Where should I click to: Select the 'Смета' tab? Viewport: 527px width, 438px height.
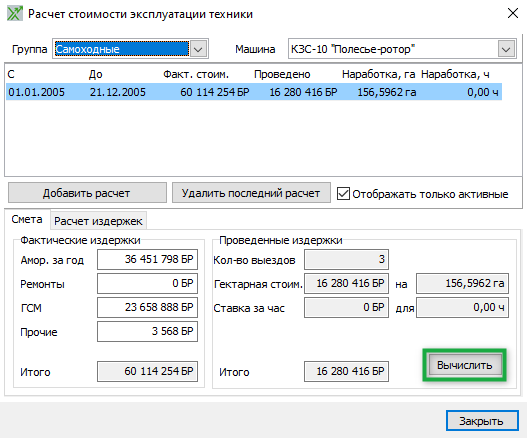tap(27, 219)
